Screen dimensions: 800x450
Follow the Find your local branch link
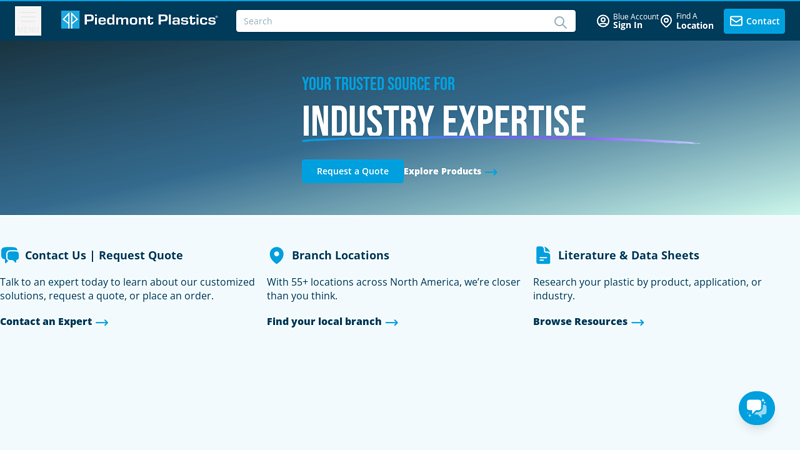pos(332,321)
